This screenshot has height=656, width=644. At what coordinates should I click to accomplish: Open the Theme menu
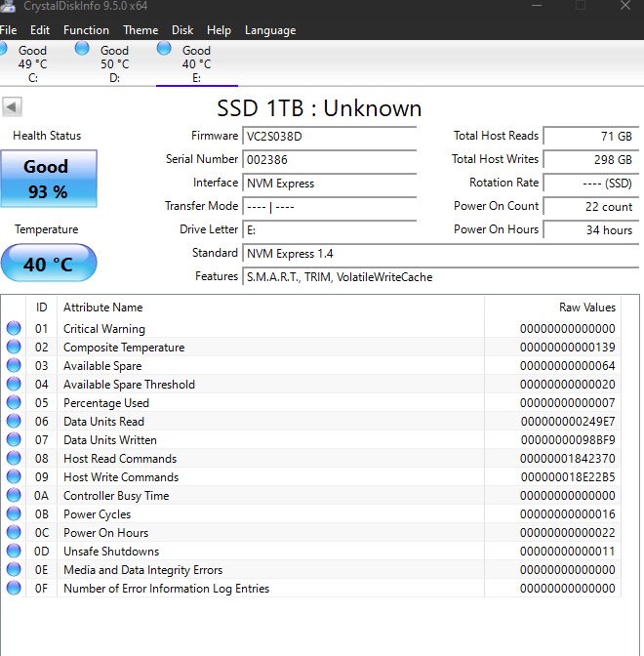pos(141,30)
